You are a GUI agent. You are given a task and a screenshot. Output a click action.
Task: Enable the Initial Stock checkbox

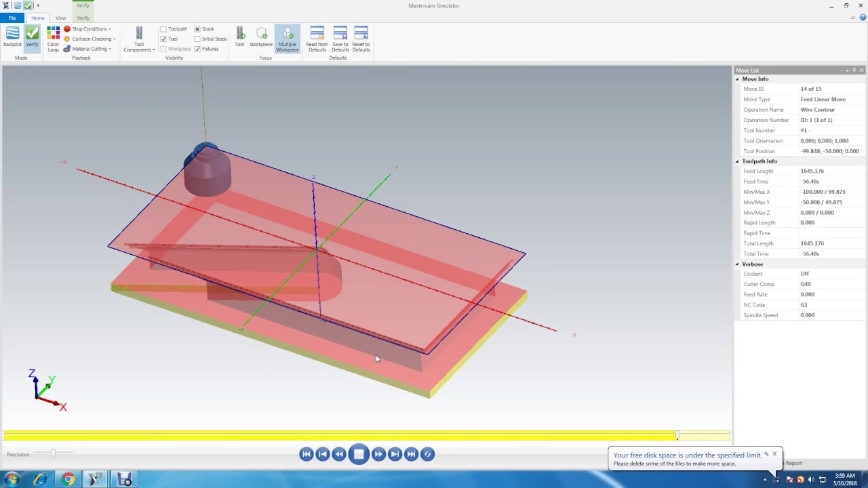pyautogui.click(x=197, y=39)
